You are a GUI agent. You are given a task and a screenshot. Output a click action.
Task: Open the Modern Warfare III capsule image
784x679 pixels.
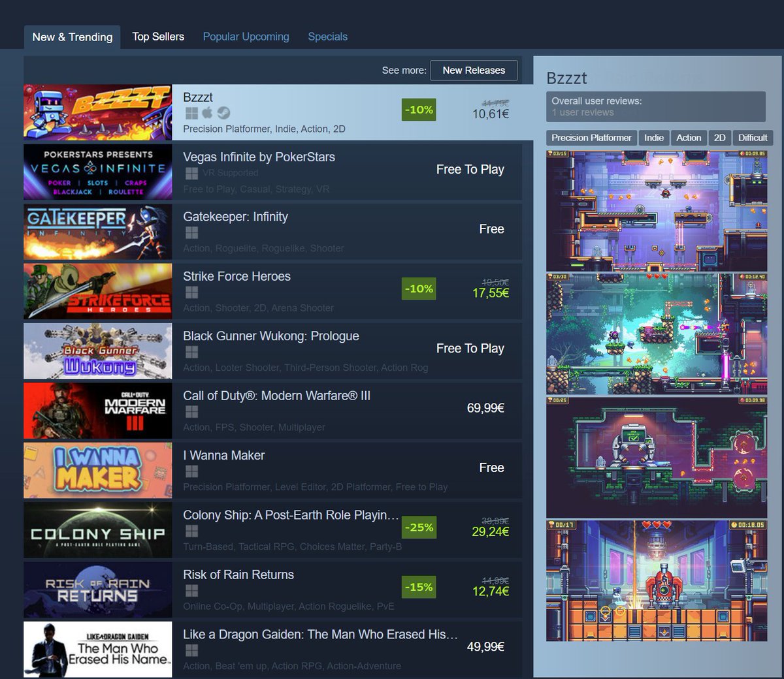point(98,411)
